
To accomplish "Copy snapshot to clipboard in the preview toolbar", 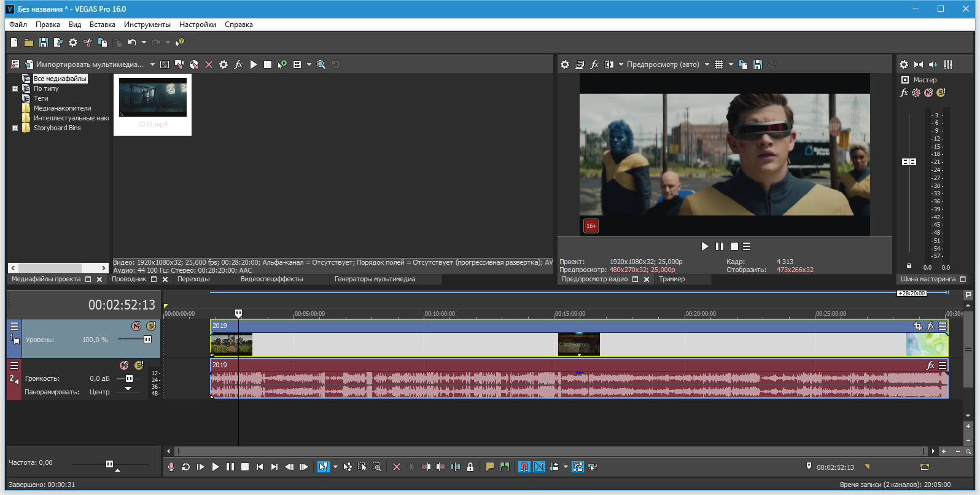I will [x=743, y=64].
